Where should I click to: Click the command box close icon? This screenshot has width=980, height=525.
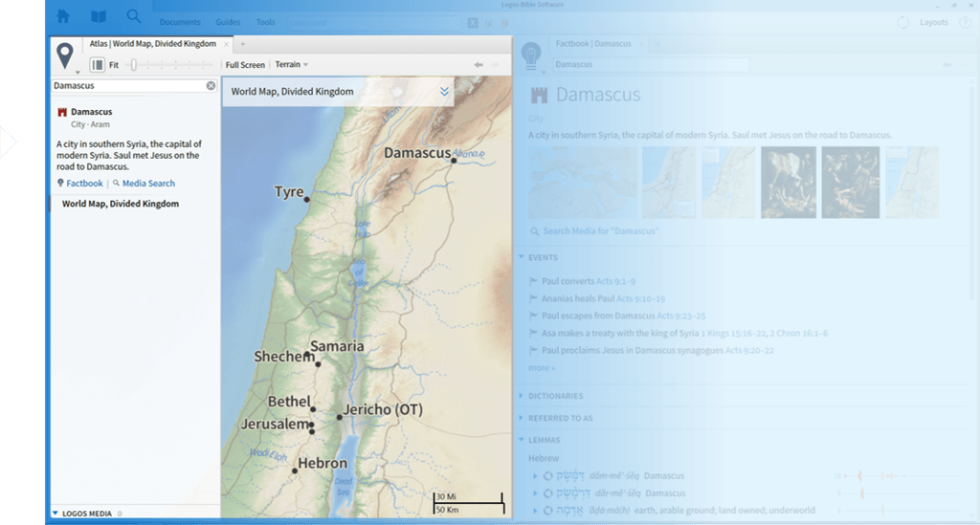(473, 23)
